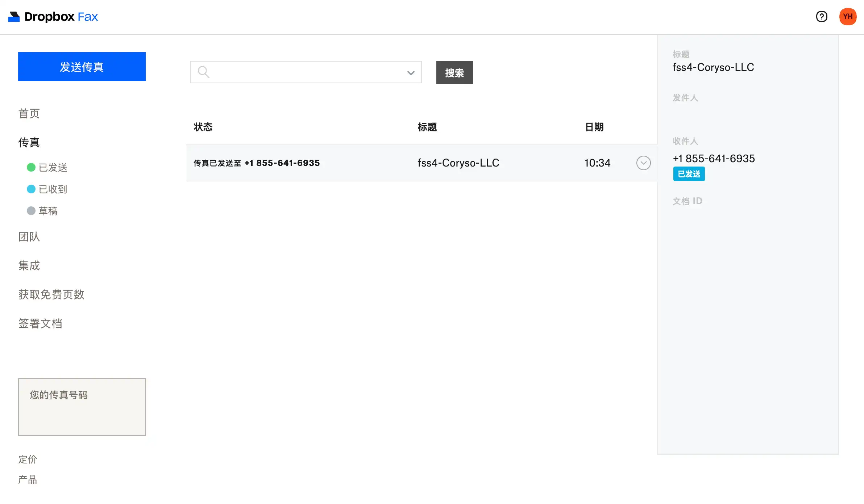
Task: Select the fss4-Coryso-LLC fax row
Action: coord(458,163)
